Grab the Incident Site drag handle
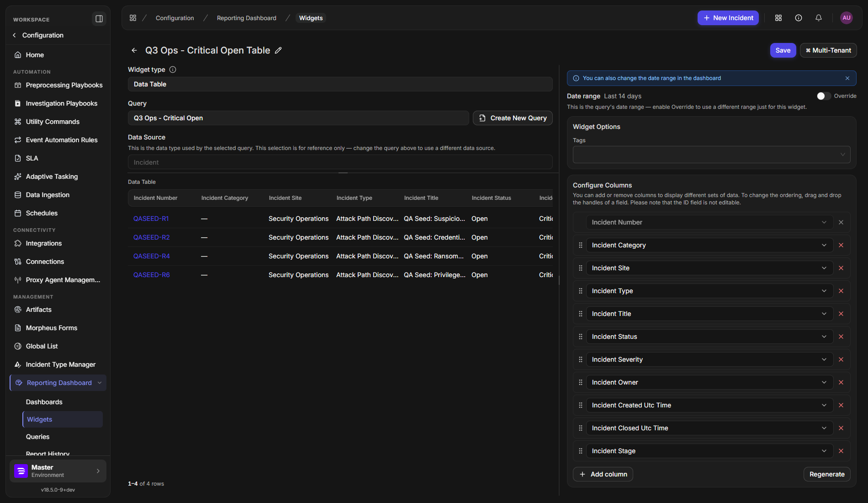Screen dimensions: 868x503 (x=581, y=268)
